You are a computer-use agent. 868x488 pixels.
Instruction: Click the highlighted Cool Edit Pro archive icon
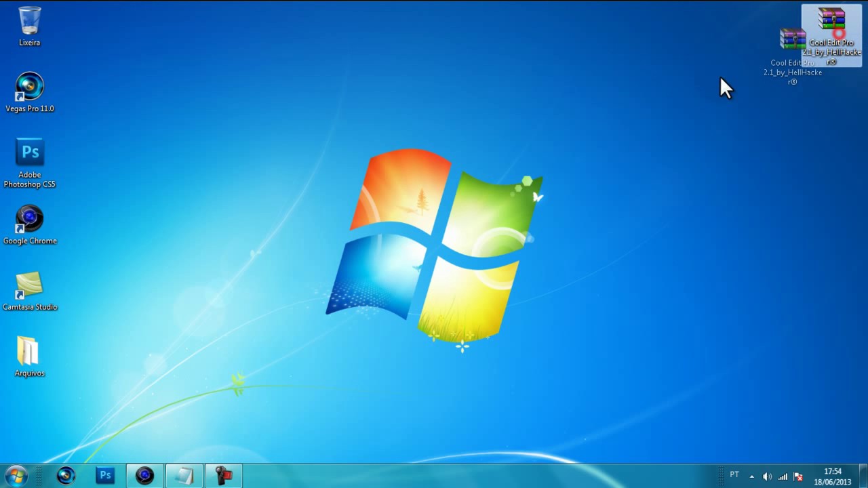[x=831, y=36]
